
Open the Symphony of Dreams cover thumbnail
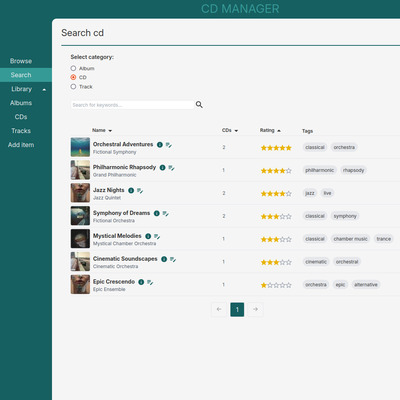click(x=80, y=216)
